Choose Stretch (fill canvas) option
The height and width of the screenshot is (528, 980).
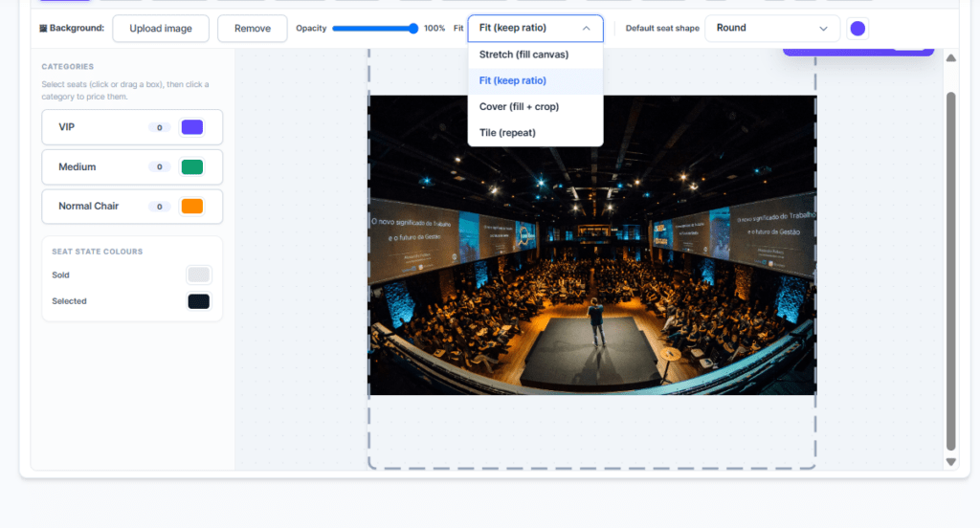coord(535,55)
